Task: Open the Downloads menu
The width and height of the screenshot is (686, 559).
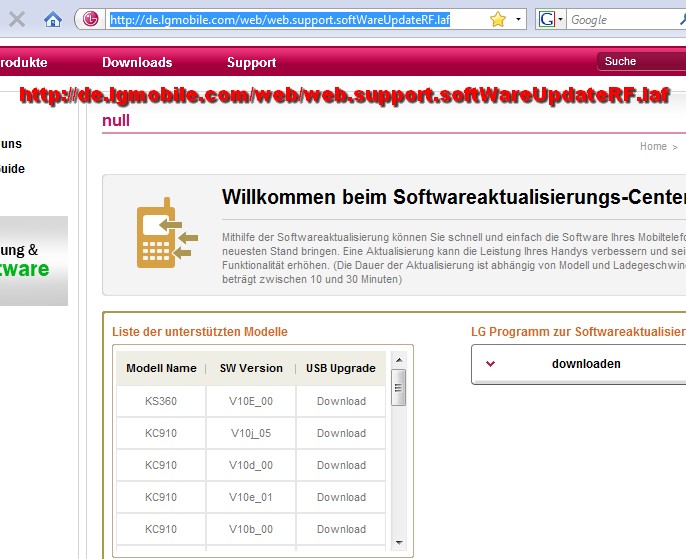Action: (x=137, y=62)
